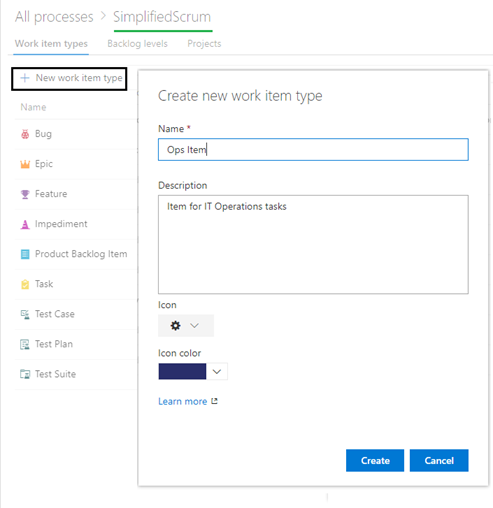The height and width of the screenshot is (508, 493).
Task: Click the Impediment cone icon
Action: (x=25, y=224)
